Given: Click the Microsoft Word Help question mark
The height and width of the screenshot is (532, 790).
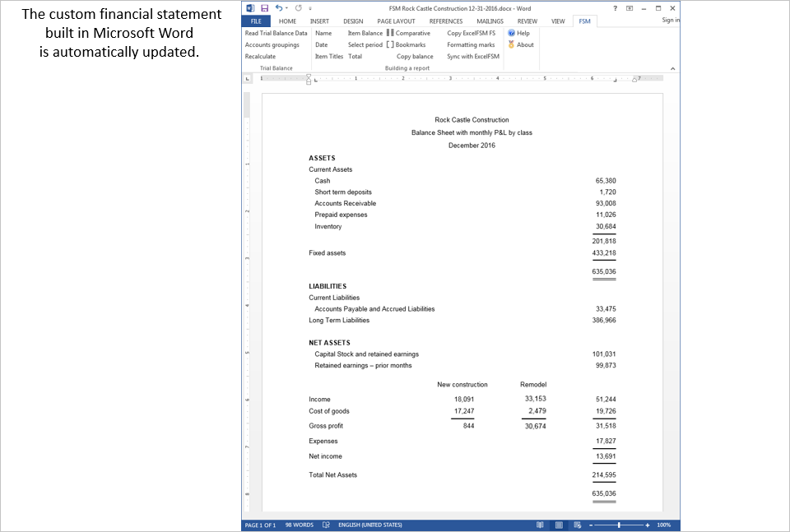Looking at the screenshot, I should click(x=616, y=8).
